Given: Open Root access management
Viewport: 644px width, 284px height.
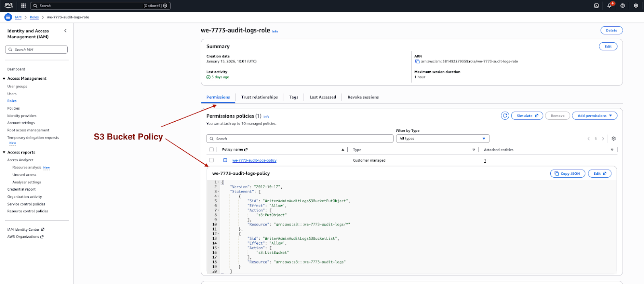Looking at the screenshot, I should click(x=28, y=130).
